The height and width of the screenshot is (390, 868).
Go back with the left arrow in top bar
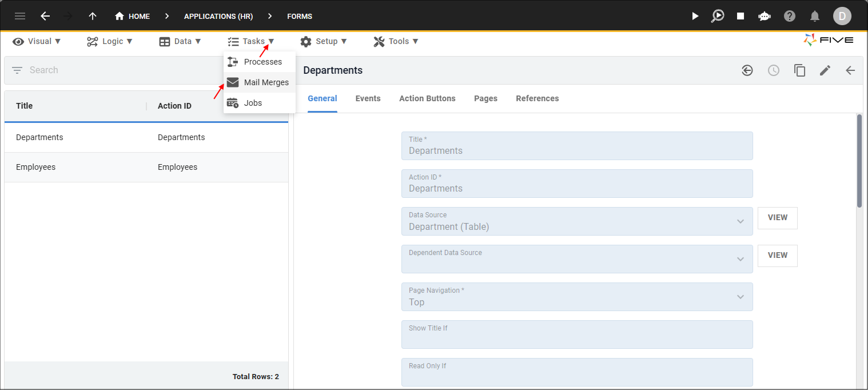click(45, 16)
